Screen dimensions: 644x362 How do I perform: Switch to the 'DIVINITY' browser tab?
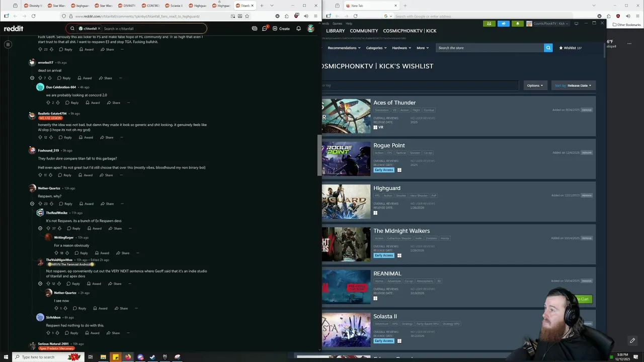pyautogui.click(x=127, y=6)
